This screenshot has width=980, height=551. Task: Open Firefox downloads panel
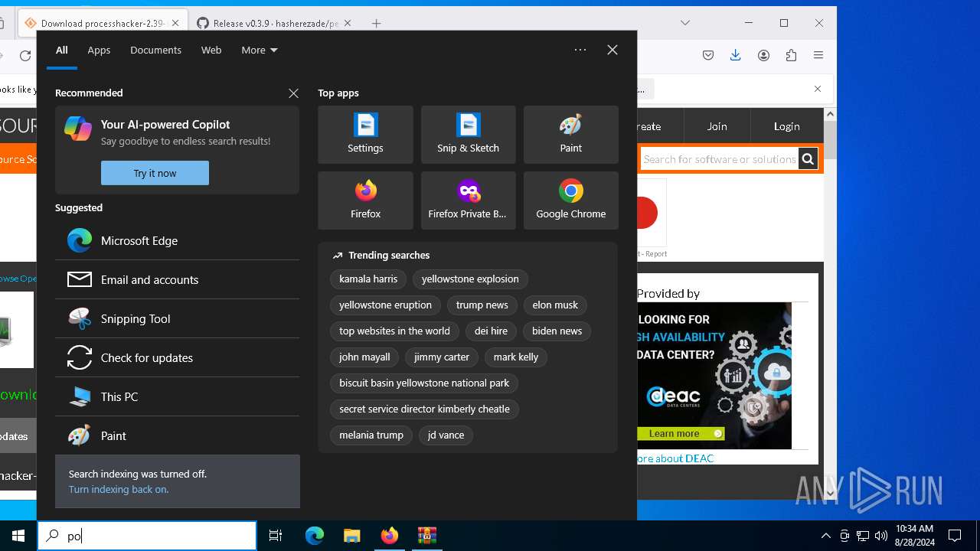coord(735,55)
